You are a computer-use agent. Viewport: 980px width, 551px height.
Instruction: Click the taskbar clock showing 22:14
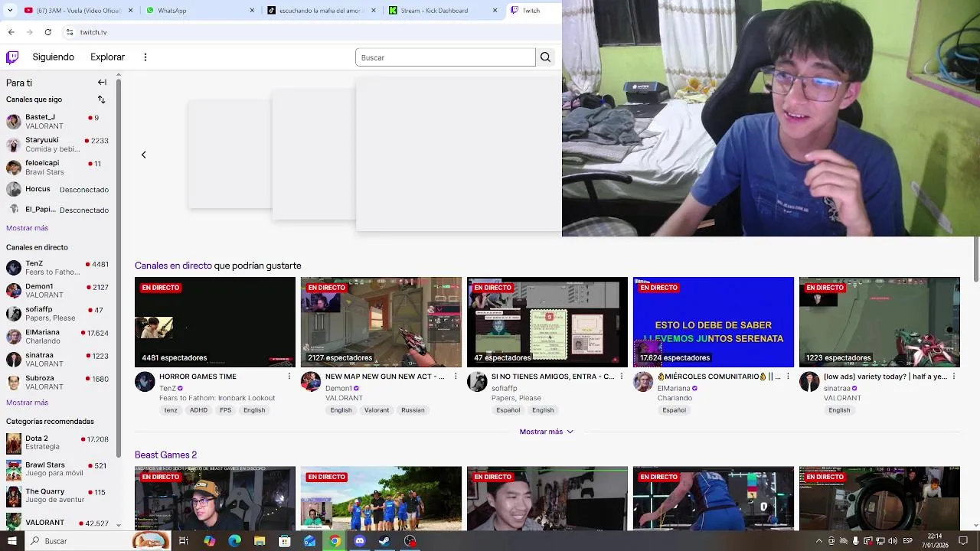point(935,541)
